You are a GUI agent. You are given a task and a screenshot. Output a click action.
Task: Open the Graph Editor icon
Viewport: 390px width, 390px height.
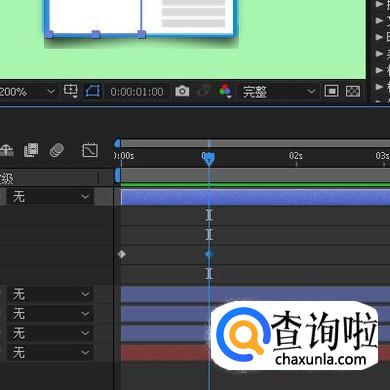(90, 151)
